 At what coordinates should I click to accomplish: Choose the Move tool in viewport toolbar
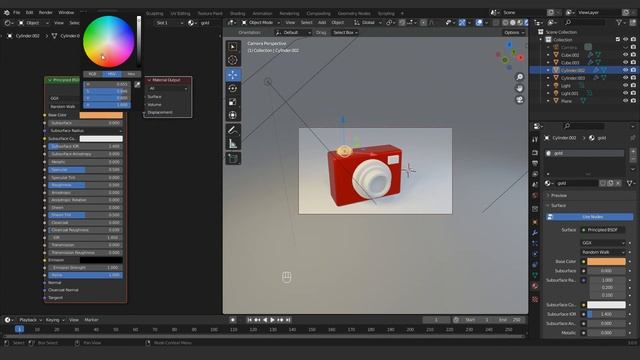(233, 75)
